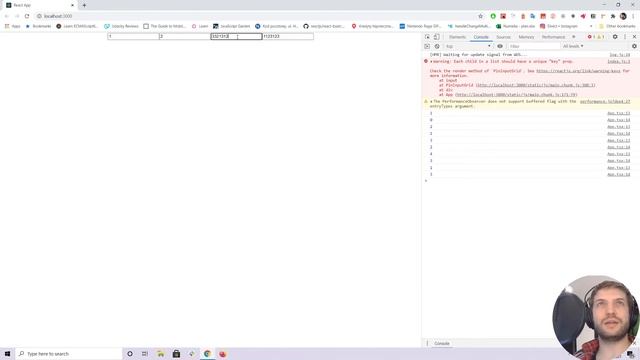Click the DevTools inspect element picker icon
The image size is (640, 360).
[x=427, y=37]
